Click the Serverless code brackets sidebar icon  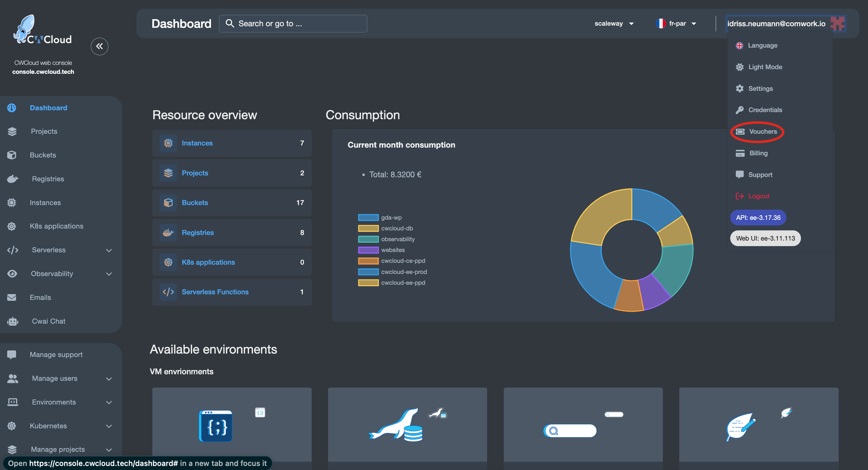tap(12, 250)
